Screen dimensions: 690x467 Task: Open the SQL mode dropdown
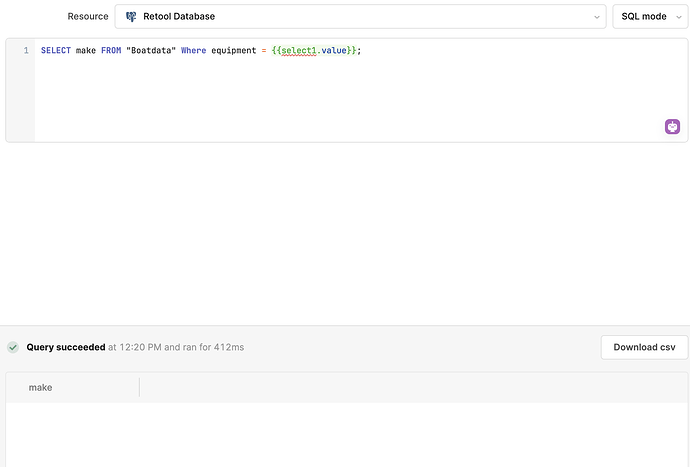(650, 17)
